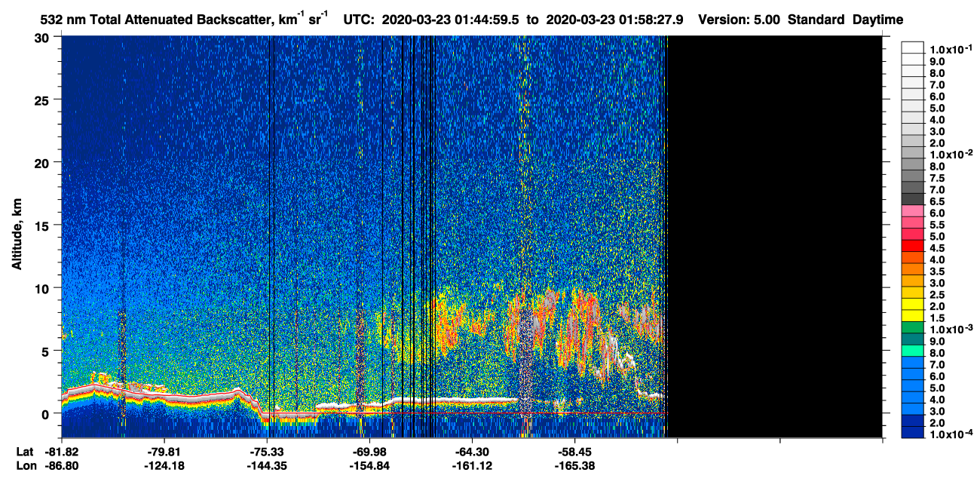Click the longitude value '-161.12'
980x503 pixels.
coord(472,466)
